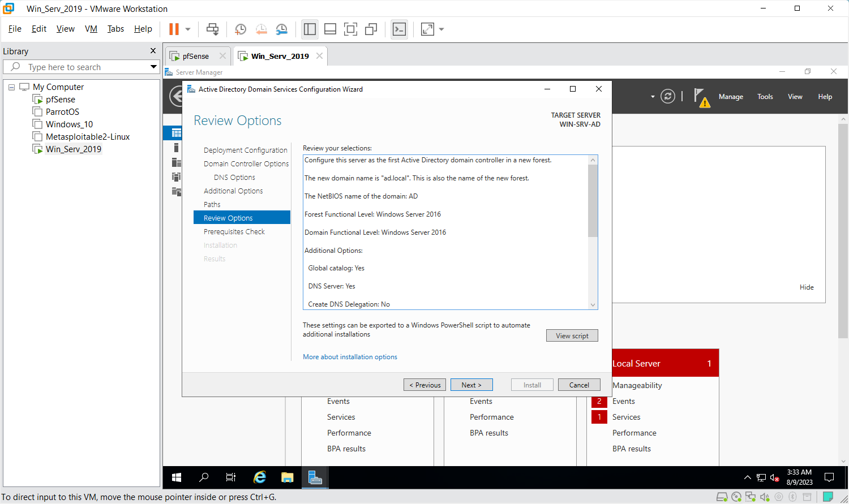Close the Library panel
Viewport: 849px width, 504px height.
[153, 51]
